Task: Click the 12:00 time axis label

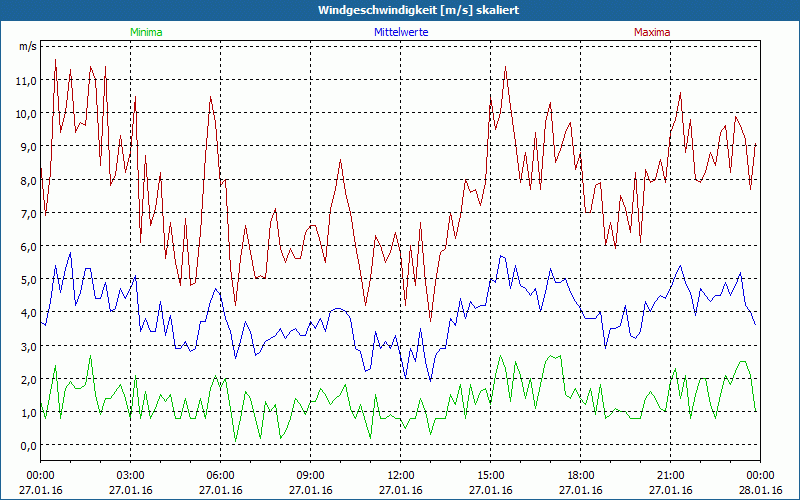Action: 401,476
